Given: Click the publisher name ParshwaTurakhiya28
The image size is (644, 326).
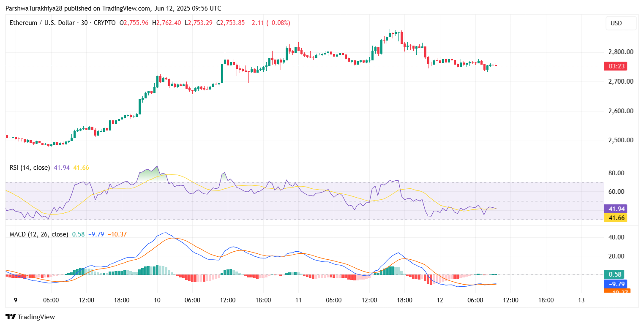Looking at the screenshot, I should click(31, 8).
